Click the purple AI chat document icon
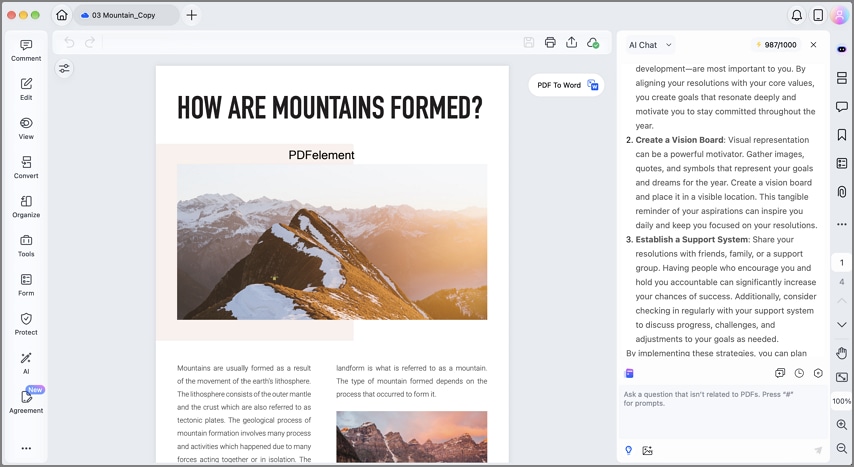Image resolution: width=854 pixels, height=467 pixels. [x=629, y=373]
